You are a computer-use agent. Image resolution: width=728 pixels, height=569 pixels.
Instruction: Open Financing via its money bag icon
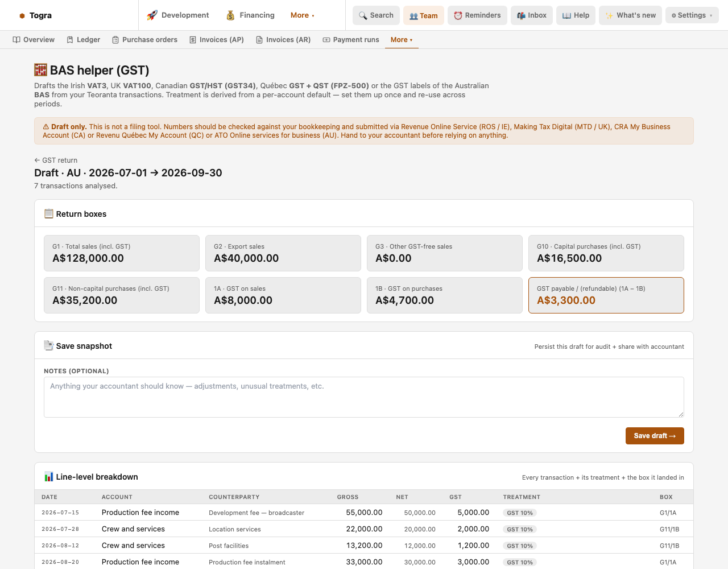tap(230, 15)
